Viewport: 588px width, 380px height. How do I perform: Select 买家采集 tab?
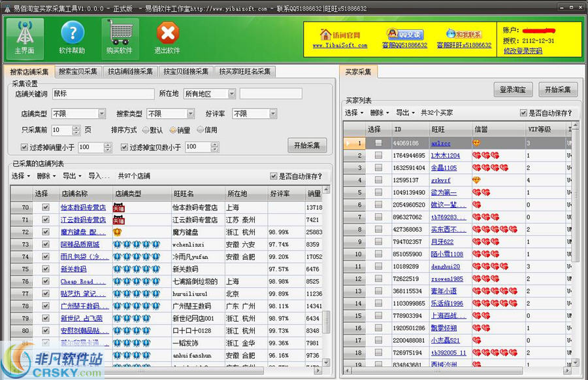pos(358,72)
